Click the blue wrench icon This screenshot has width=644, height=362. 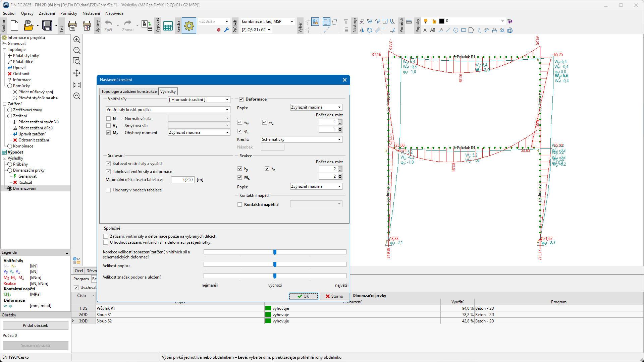click(226, 30)
